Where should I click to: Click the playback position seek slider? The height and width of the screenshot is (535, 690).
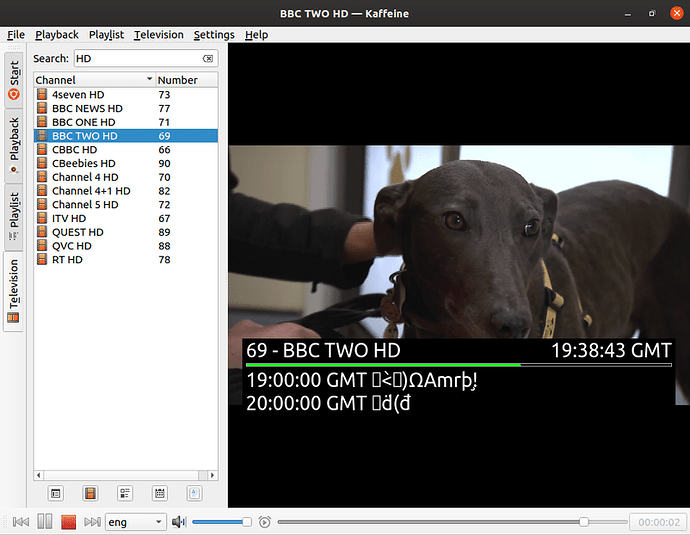coord(452,522)
